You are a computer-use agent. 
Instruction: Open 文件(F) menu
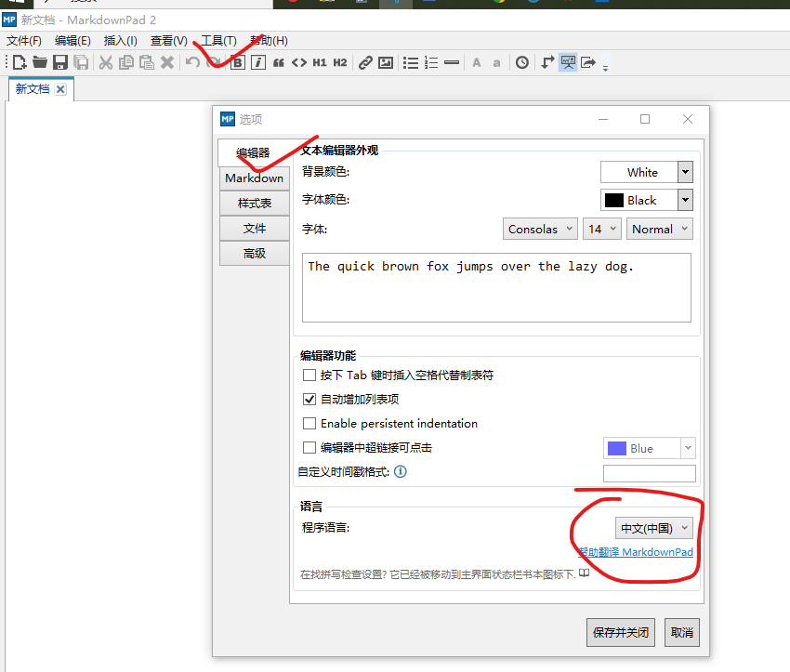[x=23, y=41]
